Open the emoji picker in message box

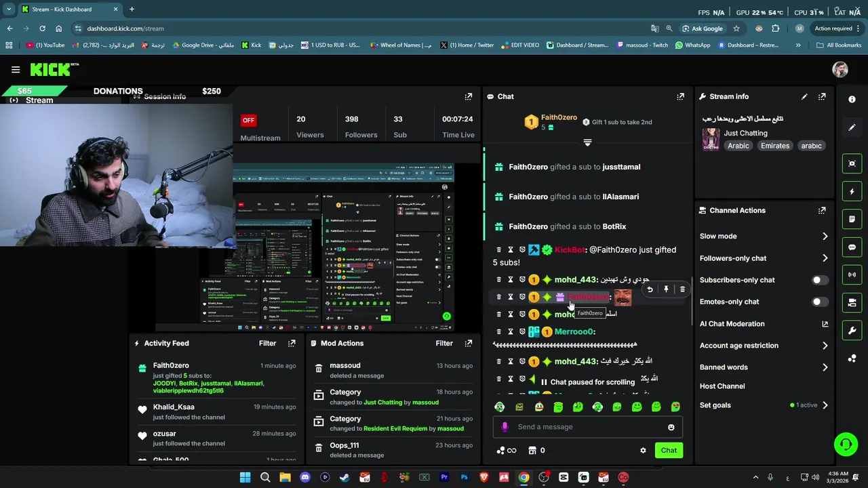(x=671, y=427)
